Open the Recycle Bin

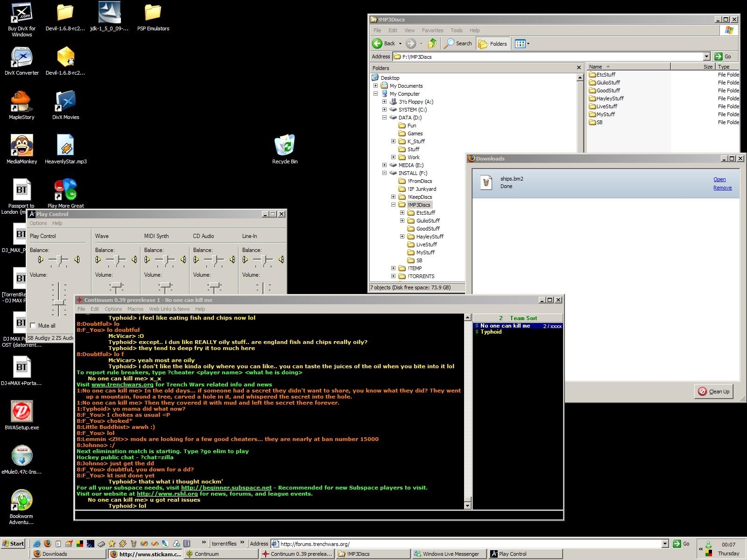coord(284,146)
